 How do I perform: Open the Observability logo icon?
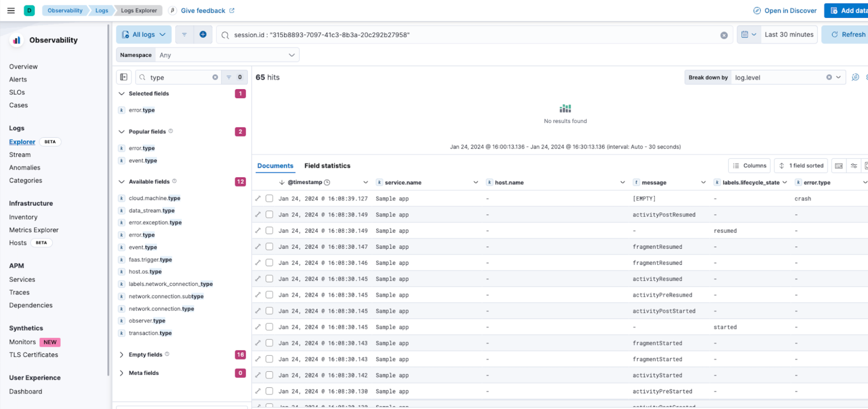pyautogui.click(x=16, y=40)
